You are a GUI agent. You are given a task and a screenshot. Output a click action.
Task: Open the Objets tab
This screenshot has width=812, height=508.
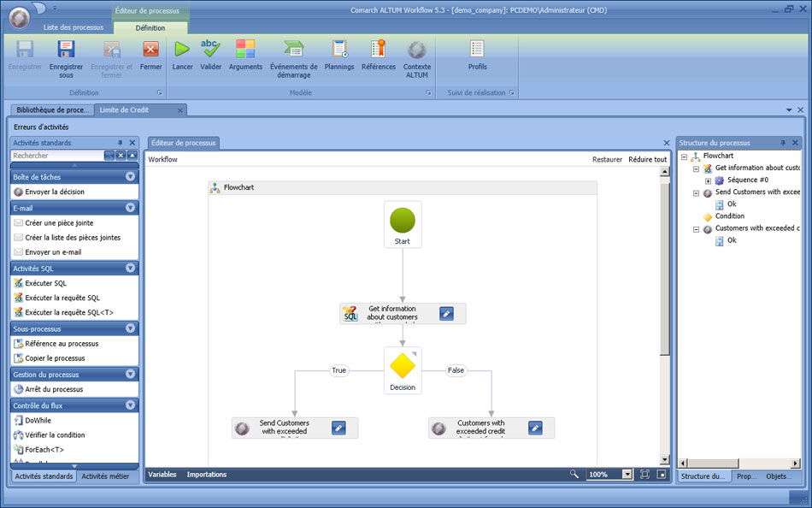point(779,476)
